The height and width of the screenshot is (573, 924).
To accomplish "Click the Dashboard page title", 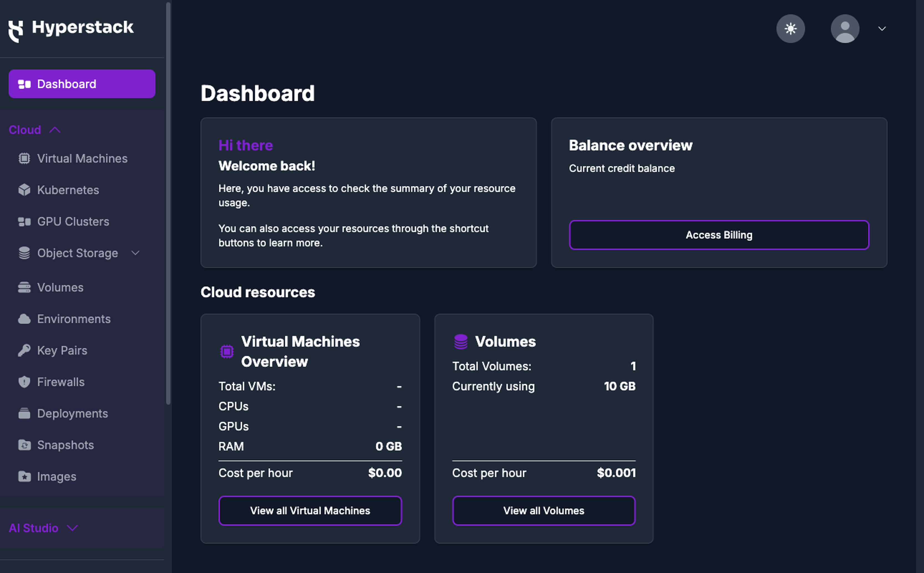I will [257, 93].
